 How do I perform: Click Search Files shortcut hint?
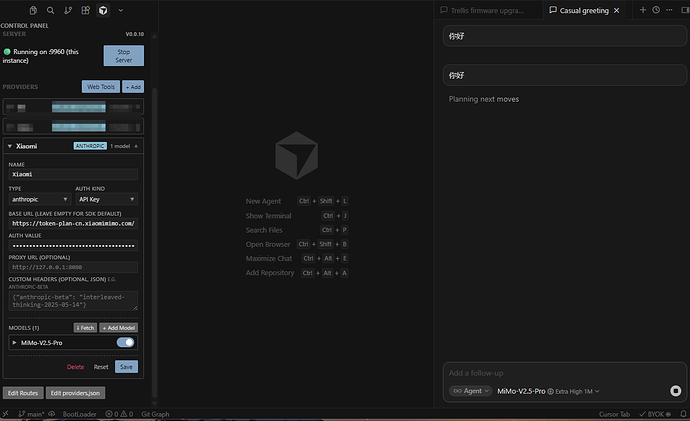point(297,230)
